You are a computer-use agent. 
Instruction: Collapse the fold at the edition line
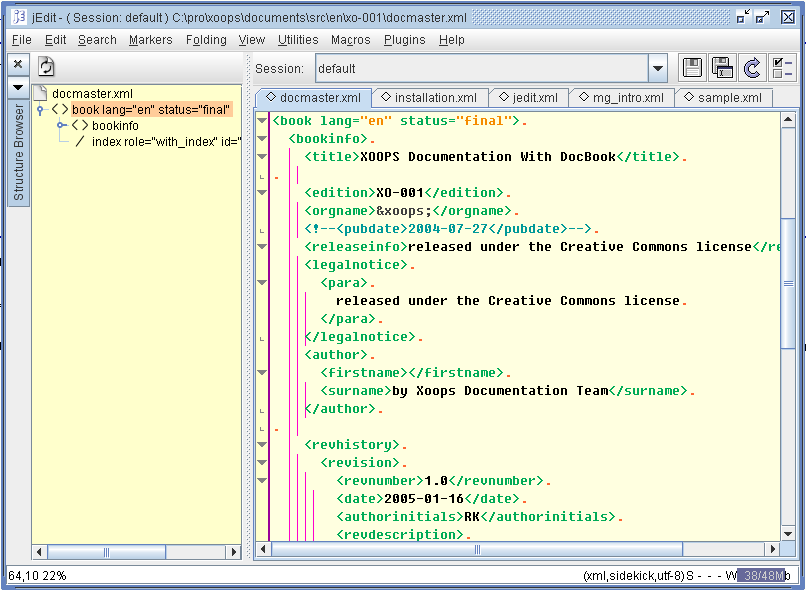262,193
